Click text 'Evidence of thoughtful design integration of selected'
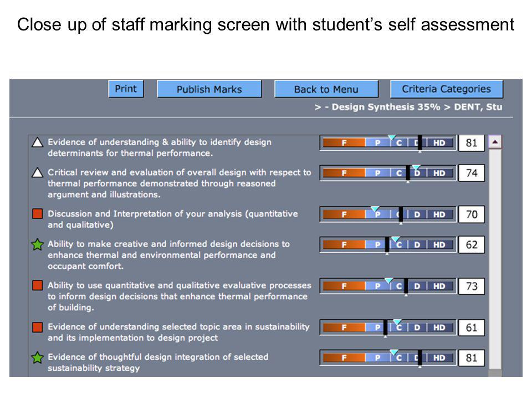The width and height of the screenshot is (532, 399). 158,357
